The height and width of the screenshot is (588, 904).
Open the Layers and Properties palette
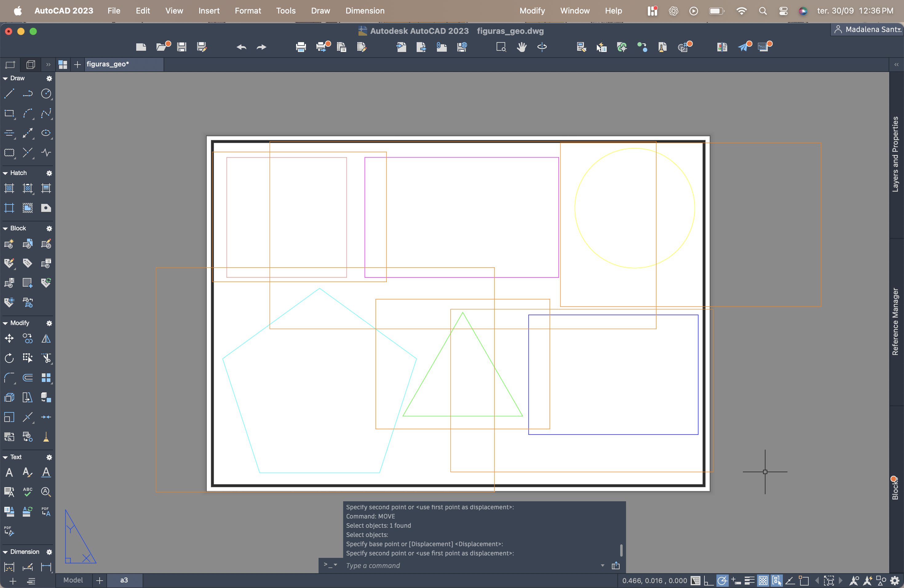coord(895,154)
